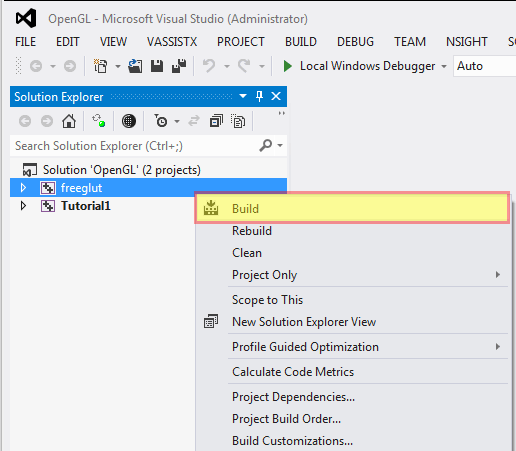Open the FILE menu

(26, 42)
